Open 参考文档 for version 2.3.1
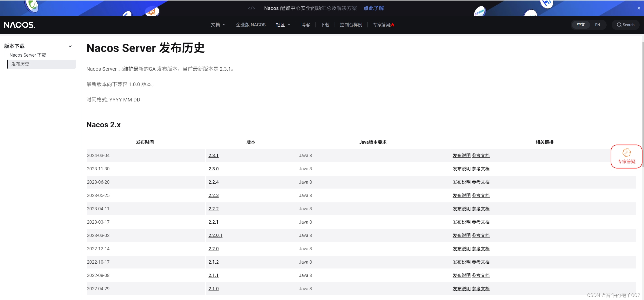 (480, 156)
